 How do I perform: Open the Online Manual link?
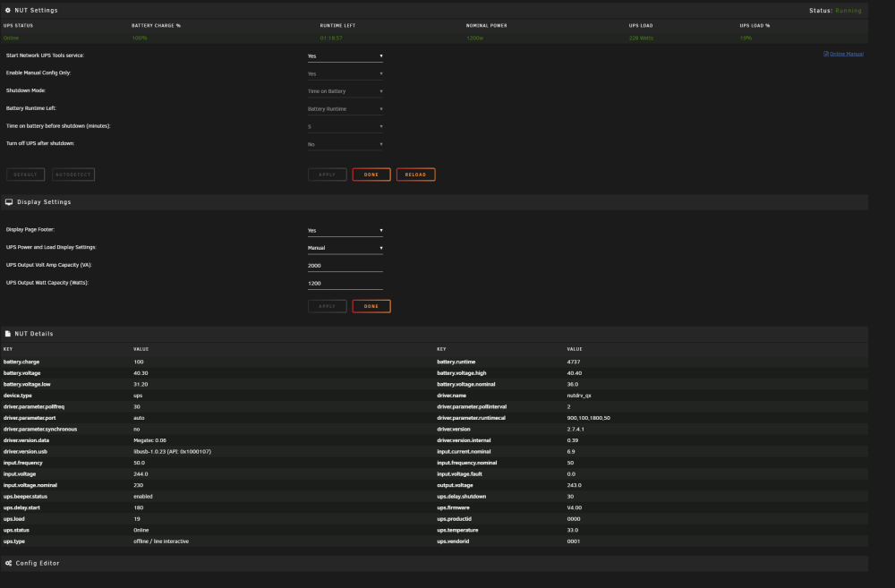click(x=847, y=55)
